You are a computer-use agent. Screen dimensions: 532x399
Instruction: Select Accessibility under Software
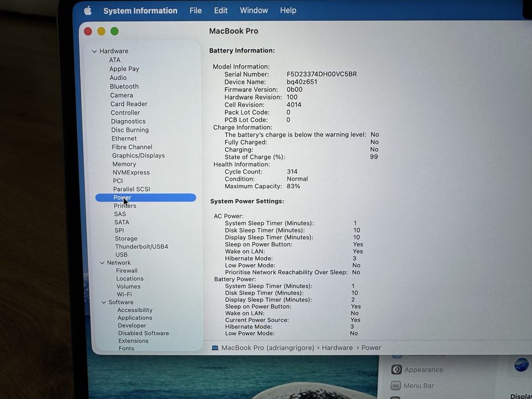pyautogui.click(x=135, y=310)
